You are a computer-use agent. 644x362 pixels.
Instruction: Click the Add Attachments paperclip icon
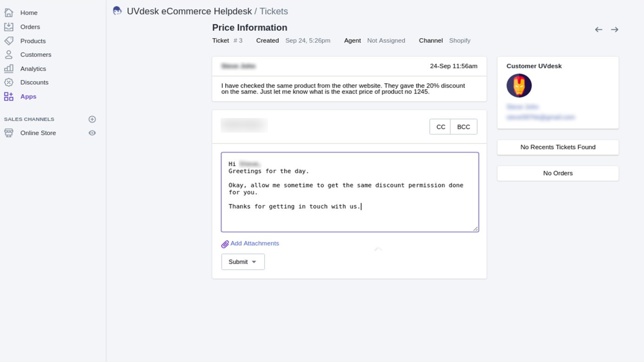pos(225,244)
